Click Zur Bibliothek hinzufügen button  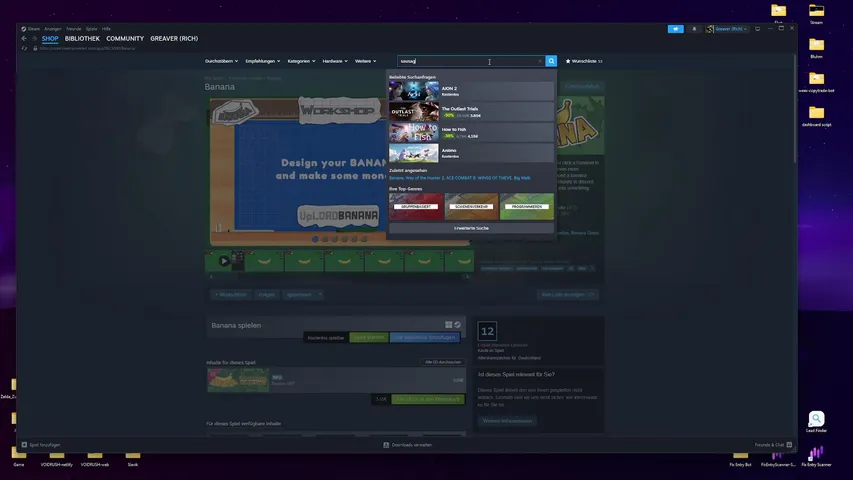pyautogui.click(x=425, y=337)
